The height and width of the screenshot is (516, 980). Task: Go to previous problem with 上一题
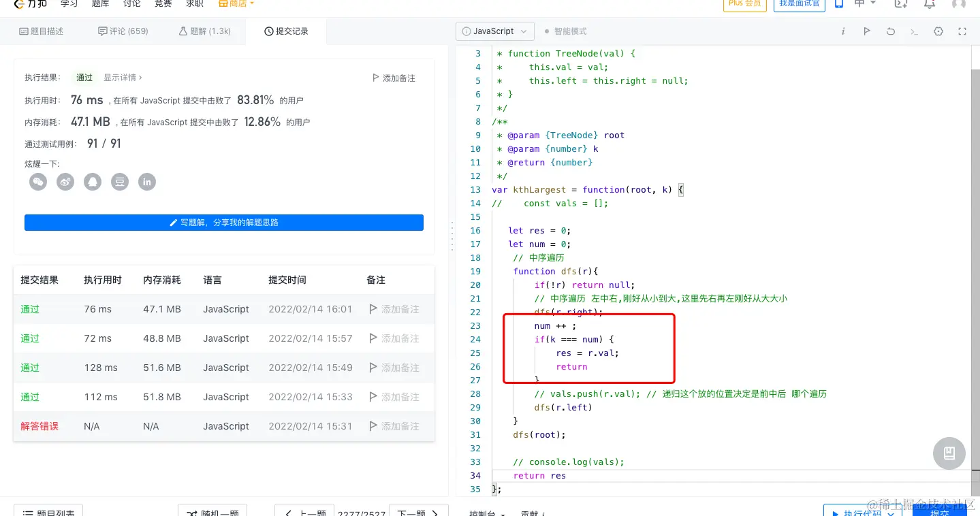pyautogui.click(x=304, y=511)
